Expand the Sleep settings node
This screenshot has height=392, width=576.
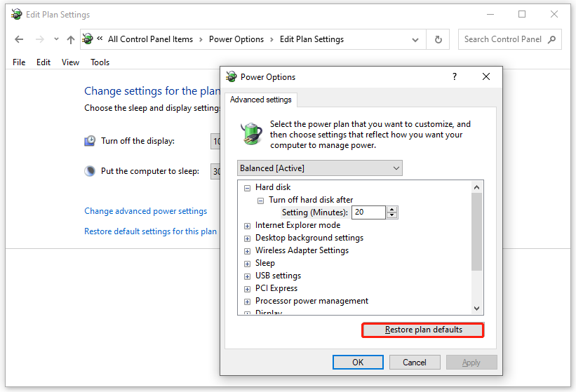click(247, 264)
